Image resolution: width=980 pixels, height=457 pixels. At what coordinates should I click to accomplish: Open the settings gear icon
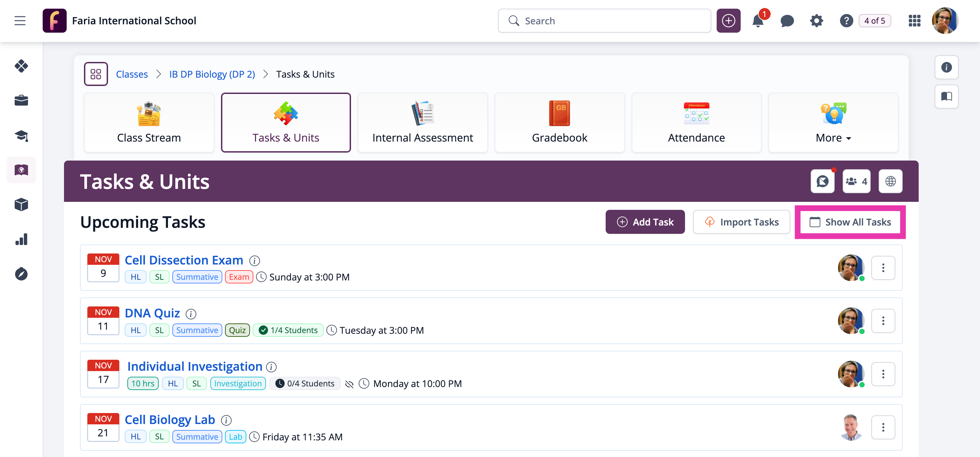[x=816, y=21]
